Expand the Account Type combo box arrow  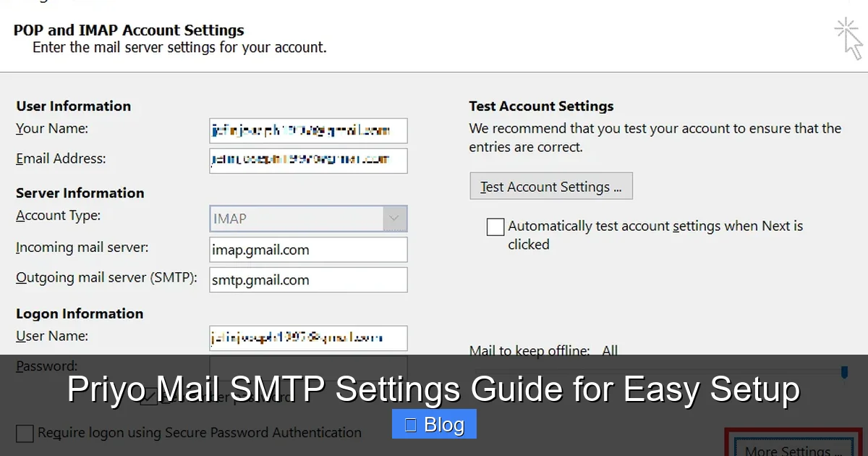(395, 218)
